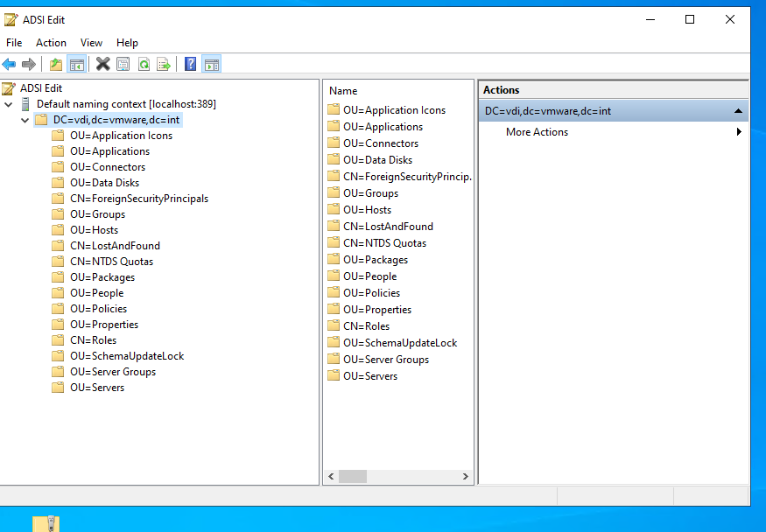The image size is (766, 532).
Task: Click the left arrow of the list's horizontal scrollbar
Action: pyautogui.click(x=331, y=476)
